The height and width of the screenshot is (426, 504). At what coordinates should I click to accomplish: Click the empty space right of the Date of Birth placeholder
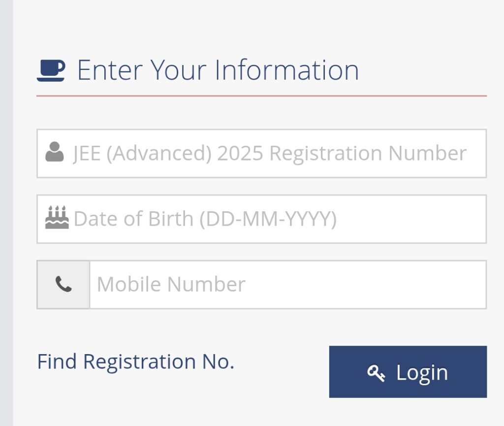pyautogui.click(x=411, y=219)
